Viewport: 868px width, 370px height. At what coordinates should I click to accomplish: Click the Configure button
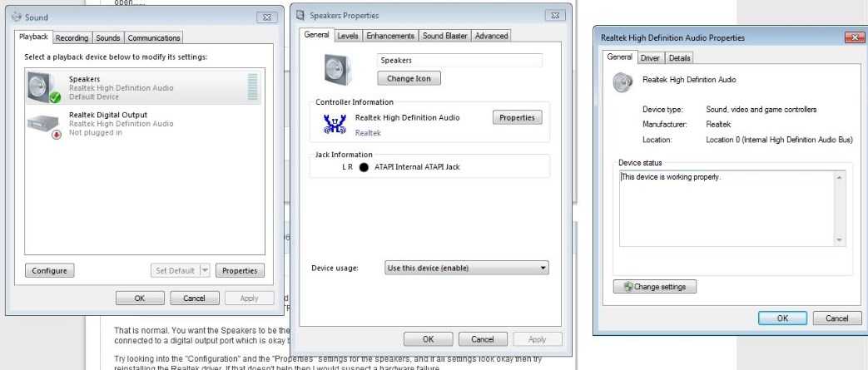pyautogui.click(x=49, y=270)
